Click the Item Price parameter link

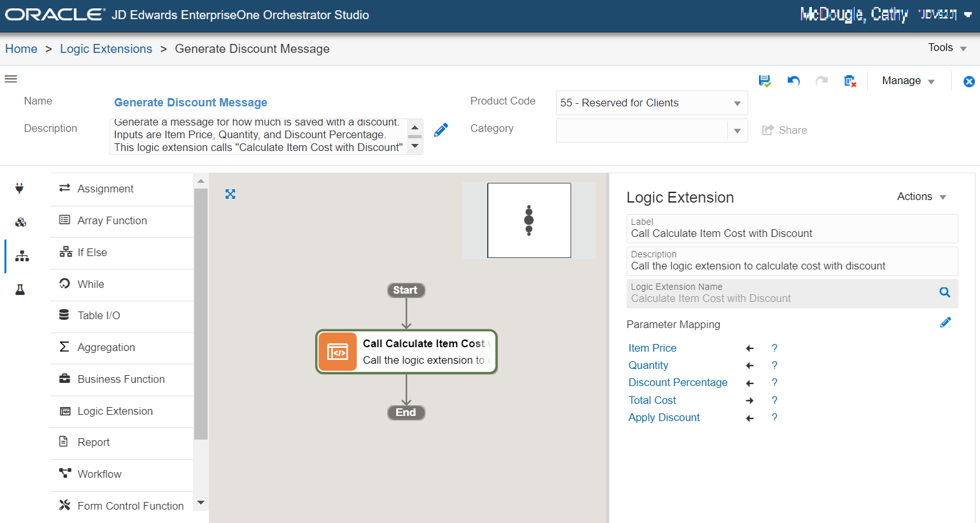[x=652, y=348]
